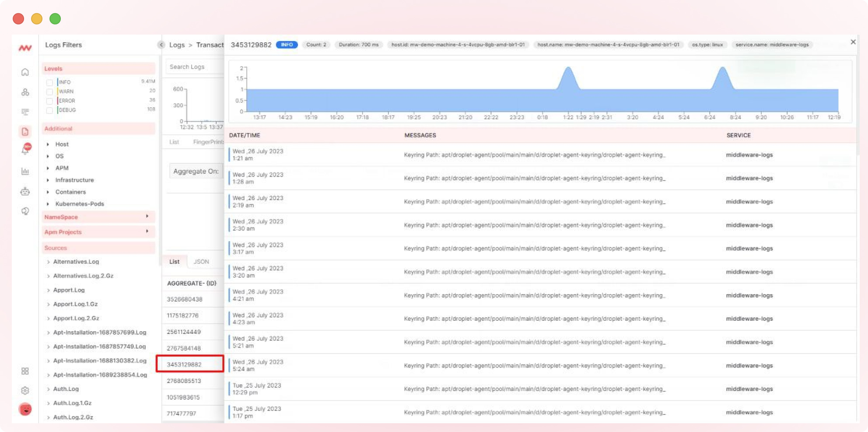Close the log details panel
Image resolution: width=868 pixels, height=432 pixels.
[x=853, y=42]
